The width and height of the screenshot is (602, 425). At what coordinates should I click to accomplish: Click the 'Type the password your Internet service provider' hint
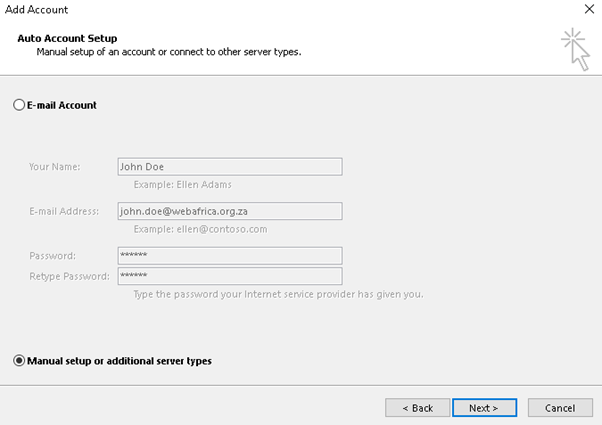278,294
